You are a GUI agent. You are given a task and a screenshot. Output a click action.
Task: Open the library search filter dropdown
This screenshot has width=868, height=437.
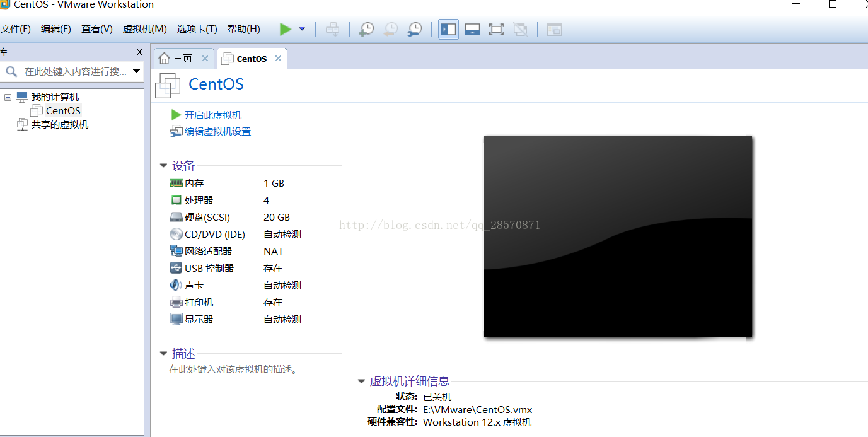click(x=136, y=71)
